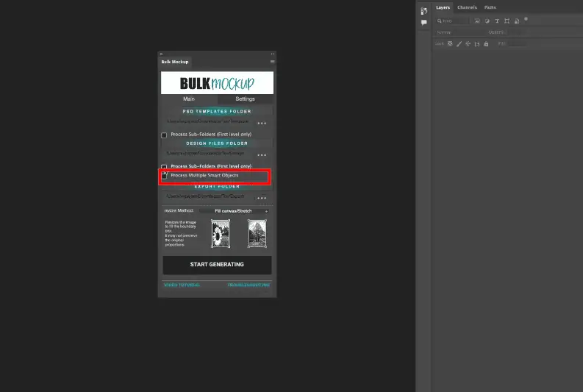The image size is (583, 392).
Task: Open the Comments panel speech bubble icon
Action: pyautogui.click(x=424, y=23)
